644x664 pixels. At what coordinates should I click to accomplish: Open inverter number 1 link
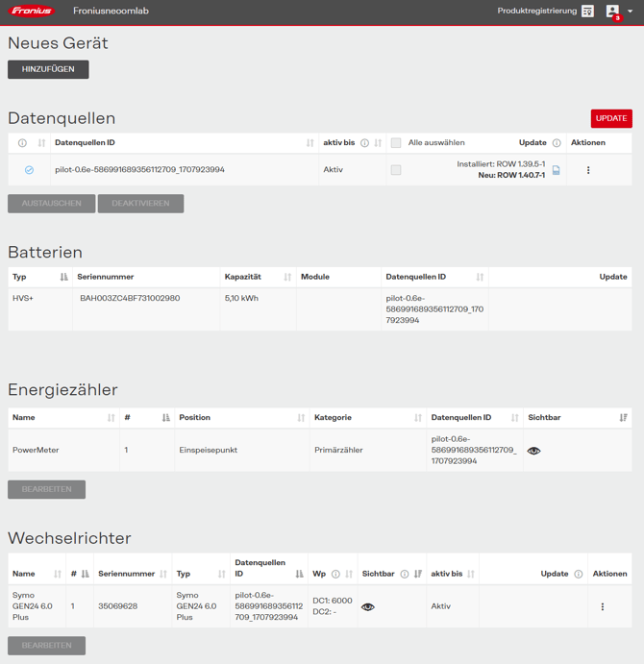click(x=72, y=606)
